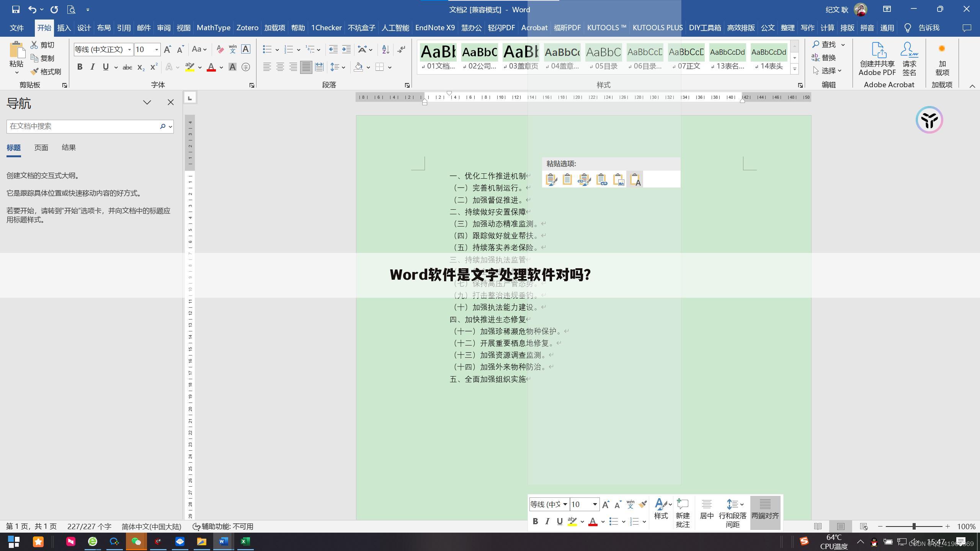Open the ribbon font size dropdown

pos(157,50)
